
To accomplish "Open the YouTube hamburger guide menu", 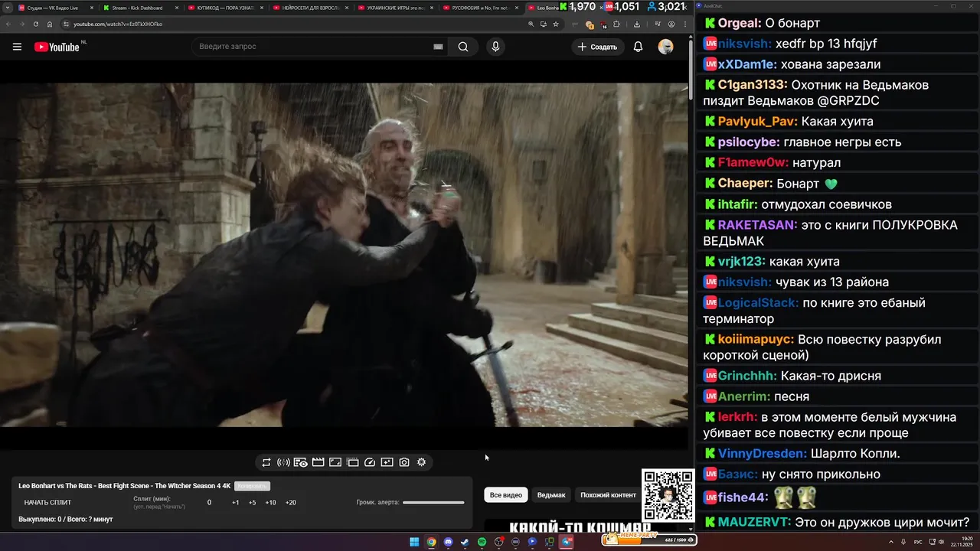I will pos(17,47).
